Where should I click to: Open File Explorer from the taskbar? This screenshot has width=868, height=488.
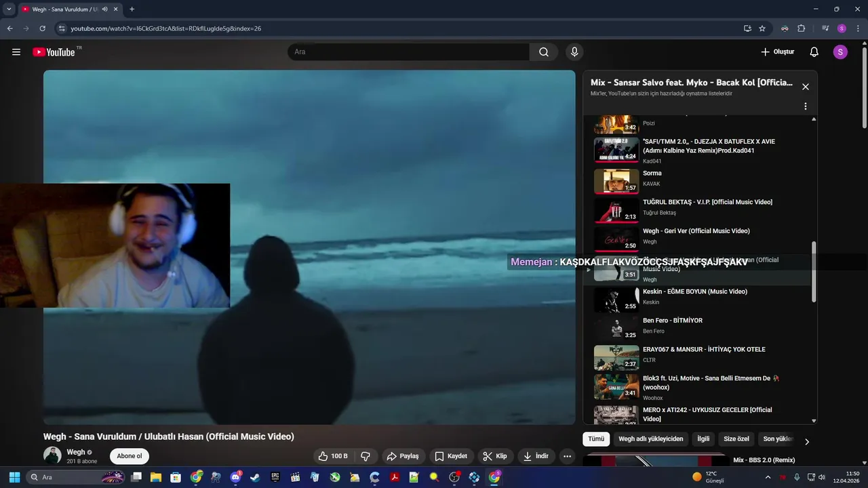click(x=155, y=477)
